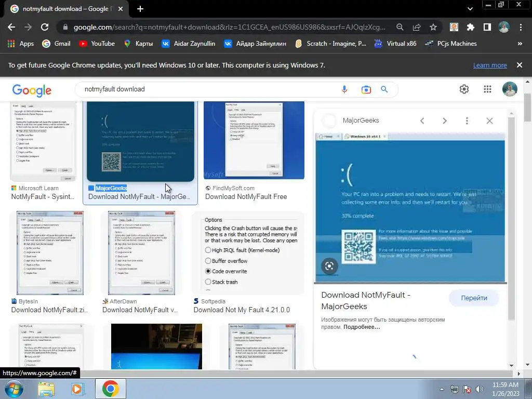This screenshot has width=532, height=399.
Task: Search inside image with the Lens icon
Action: coord(329,266)
